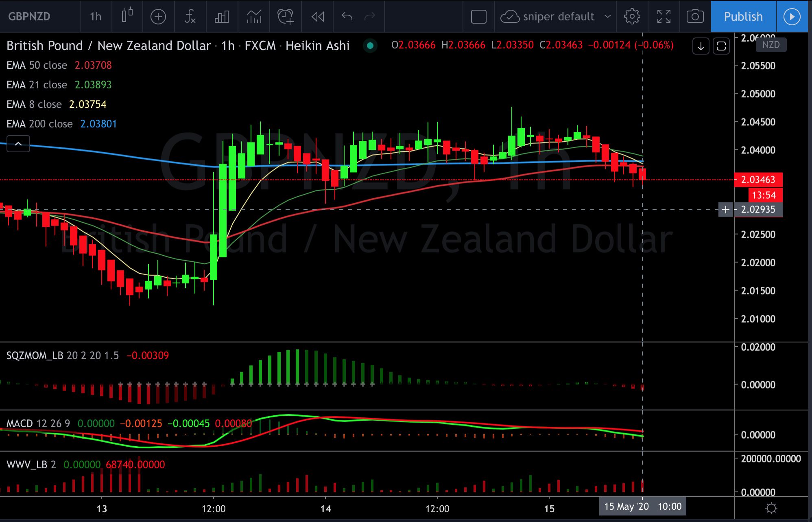Open indicator templates icon
The height and width of the screenshot is (522, 812).
click(254, 17)
